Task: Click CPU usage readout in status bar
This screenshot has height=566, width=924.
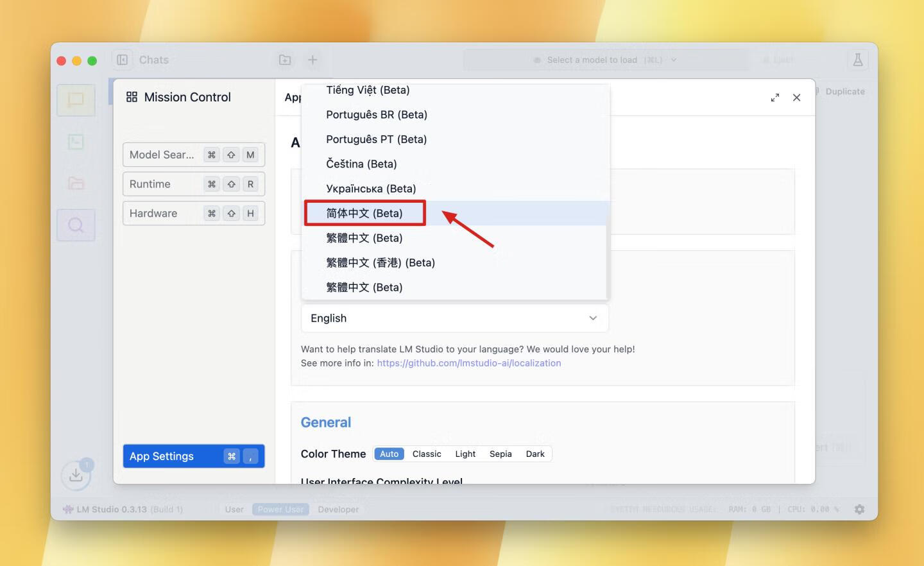Action: pyautogui.click(x=813, y=509)
